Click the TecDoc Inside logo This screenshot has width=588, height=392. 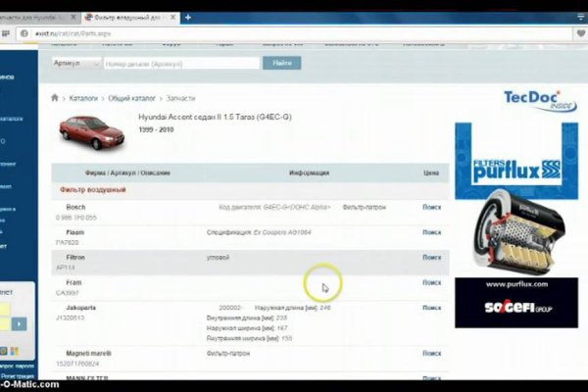(532, 99)
